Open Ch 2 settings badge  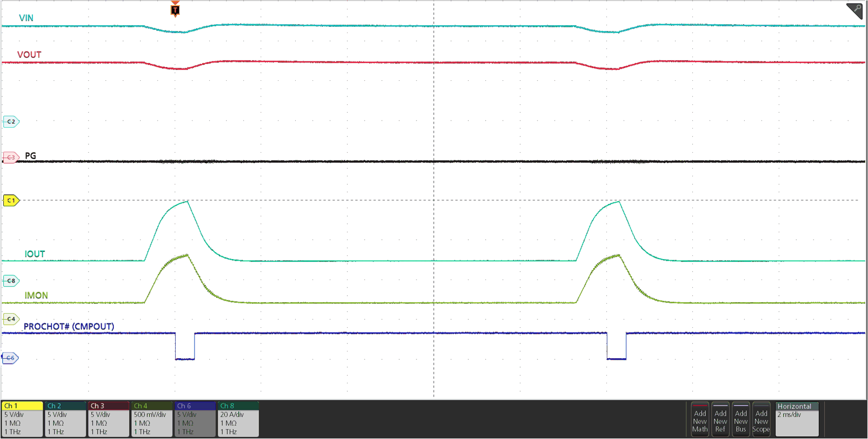(65, 419)
